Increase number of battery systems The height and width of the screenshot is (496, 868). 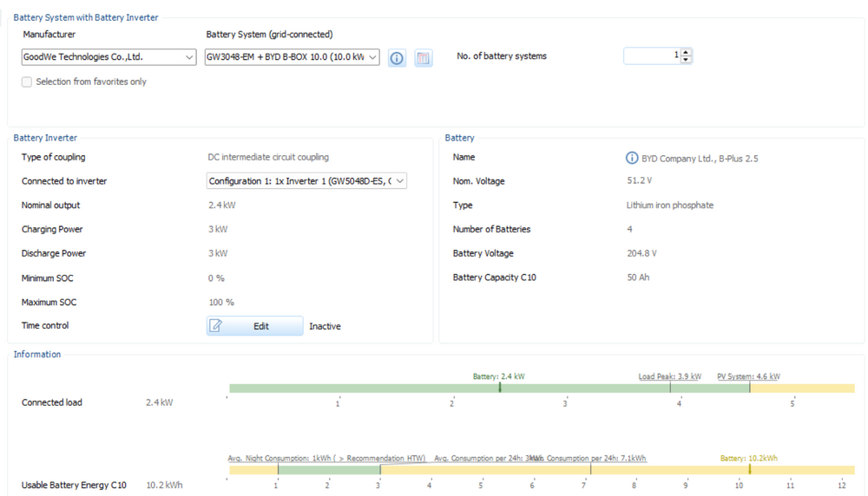tap(687, 52)
